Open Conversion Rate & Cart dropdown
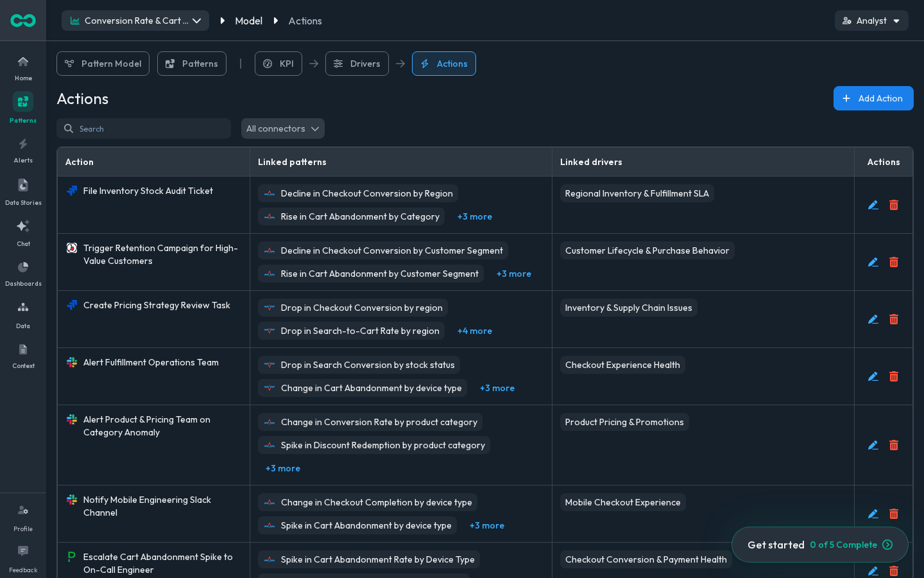 pos(135,21)
